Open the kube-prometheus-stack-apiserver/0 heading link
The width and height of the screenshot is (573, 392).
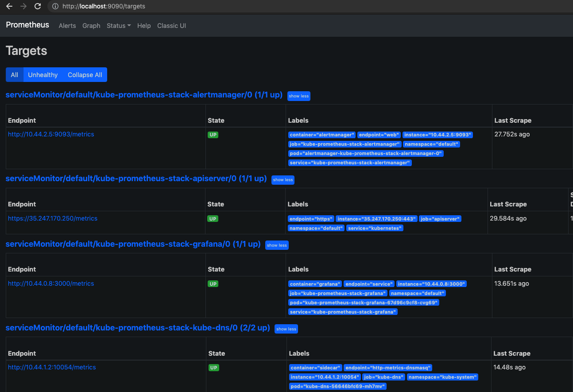(136, 179)
